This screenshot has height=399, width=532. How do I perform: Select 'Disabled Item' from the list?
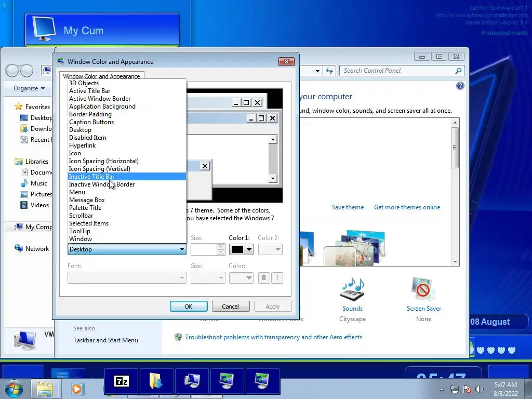coord(127,138)
